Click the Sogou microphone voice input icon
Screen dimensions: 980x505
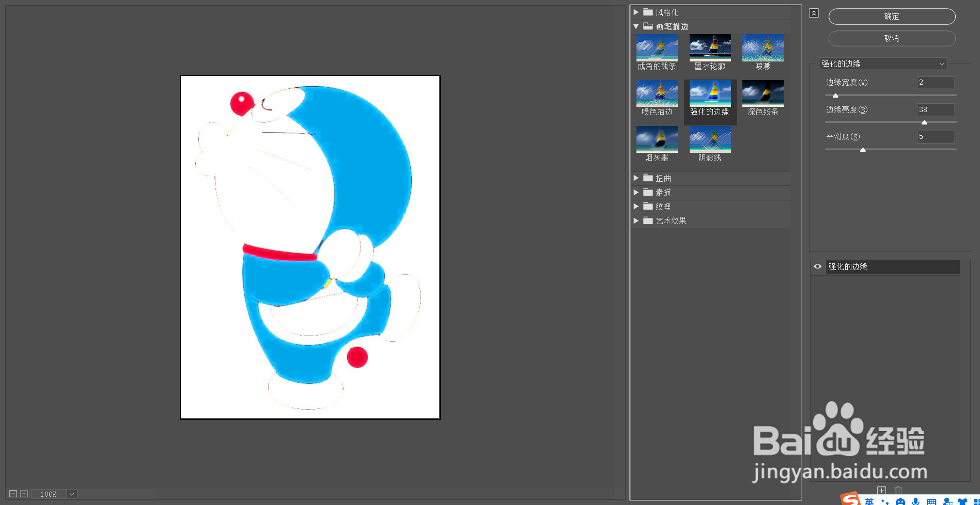click(915, 501)
